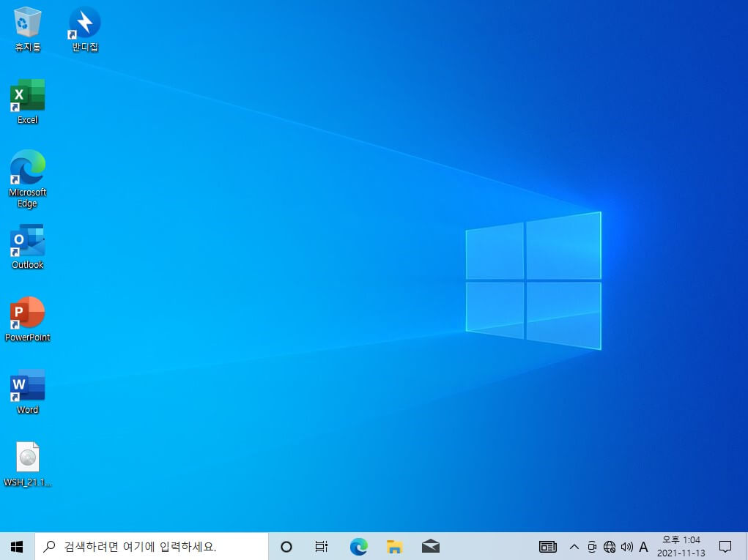The image size is (748, 560).
Task: Click the taskbar search box
Action: pos(152,547)
